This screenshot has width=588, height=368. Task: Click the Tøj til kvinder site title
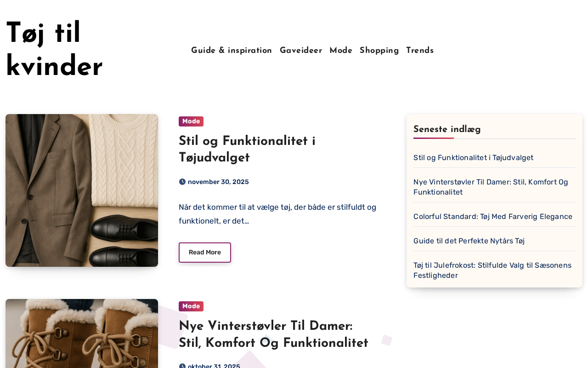tap(54, 50)
